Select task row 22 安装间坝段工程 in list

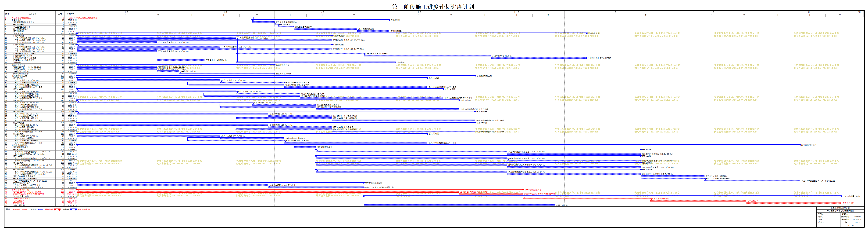[x=41, y=65]
